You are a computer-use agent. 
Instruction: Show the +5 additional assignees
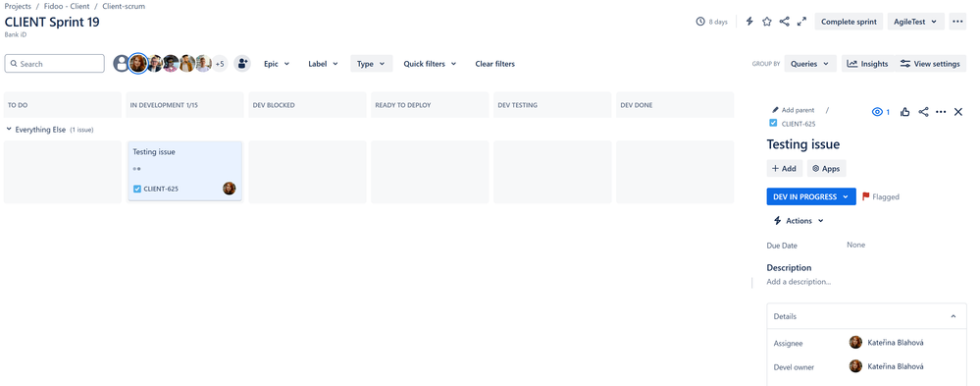(x=220, y=63)
